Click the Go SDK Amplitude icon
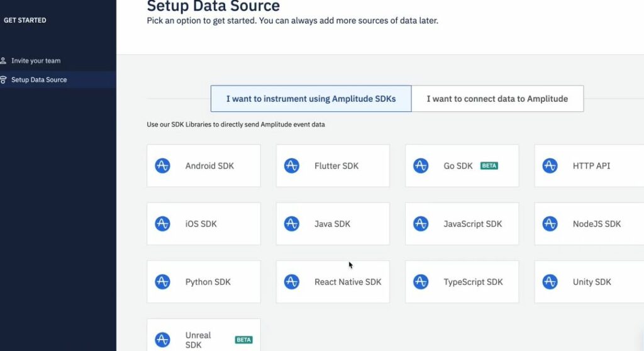644x351 pixels. click(x=421, y=165)
